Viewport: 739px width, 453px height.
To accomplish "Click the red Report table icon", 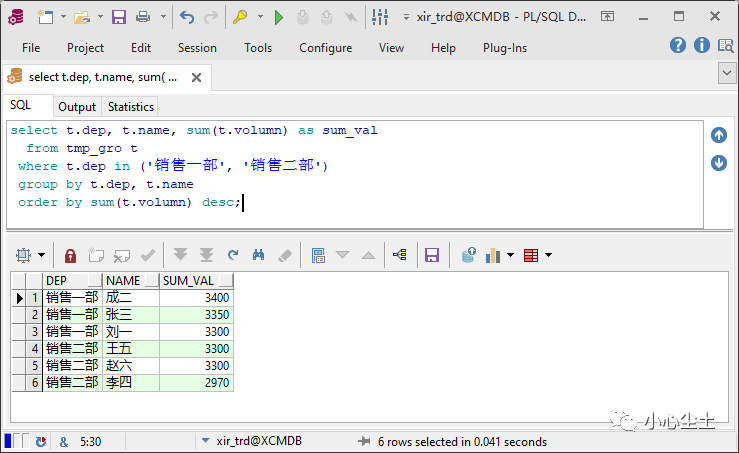I will (x=531, y=255).
